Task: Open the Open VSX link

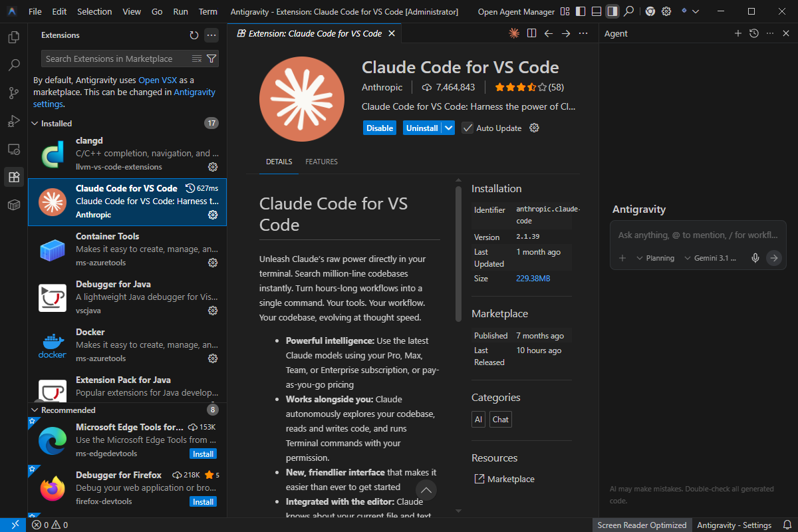Action: coord(158,80)
